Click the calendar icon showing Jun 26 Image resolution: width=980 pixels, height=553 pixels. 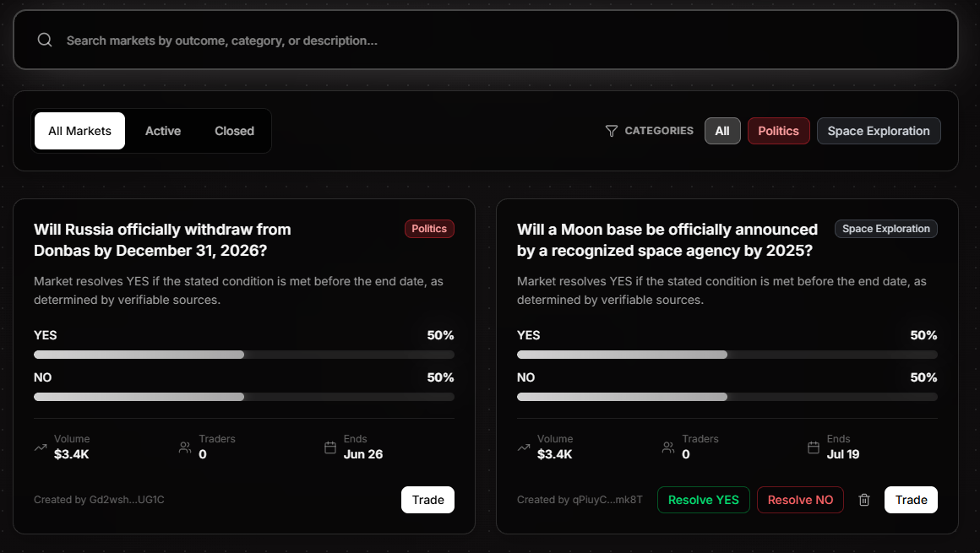(330, 447)
